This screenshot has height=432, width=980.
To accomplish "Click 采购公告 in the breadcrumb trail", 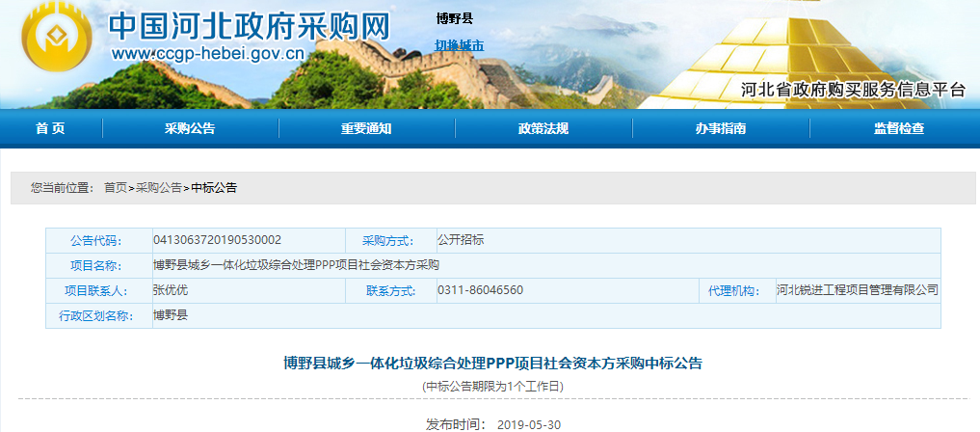I will click(x=159, y=188).
